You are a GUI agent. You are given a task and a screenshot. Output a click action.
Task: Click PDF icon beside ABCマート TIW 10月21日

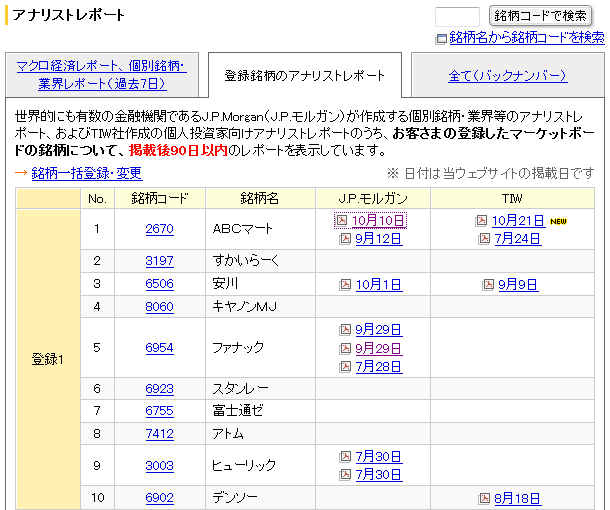point(481,221)
